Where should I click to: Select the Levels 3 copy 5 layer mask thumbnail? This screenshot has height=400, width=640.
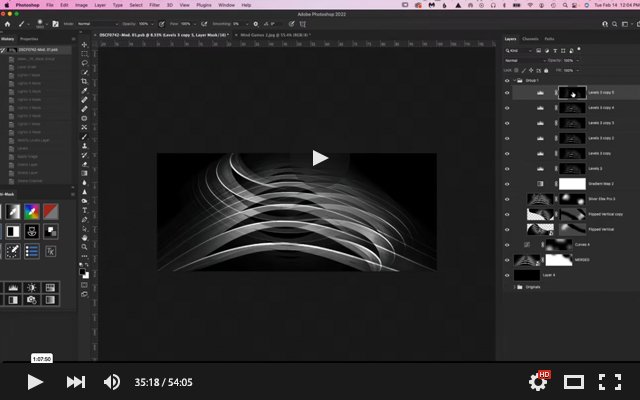(x=572, y=93)
